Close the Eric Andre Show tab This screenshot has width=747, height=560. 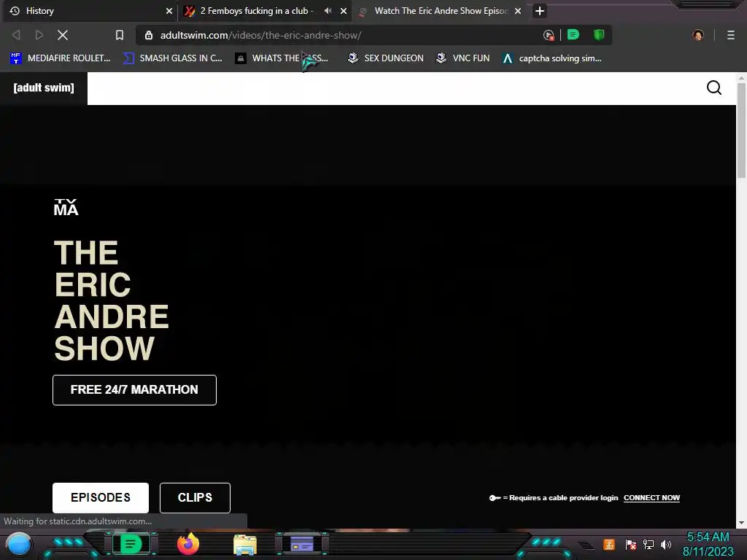(x=518, y=11)
